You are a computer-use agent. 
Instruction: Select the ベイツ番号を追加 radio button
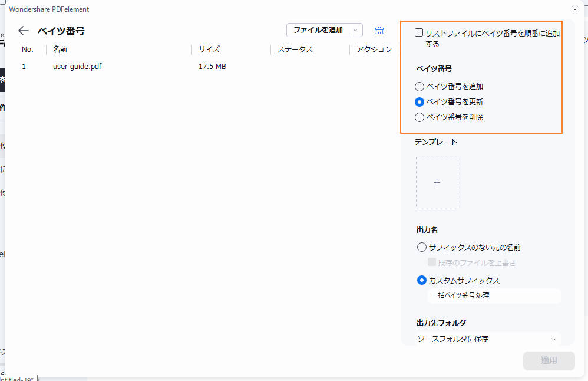pyautogui.click(x=419, y=86)
